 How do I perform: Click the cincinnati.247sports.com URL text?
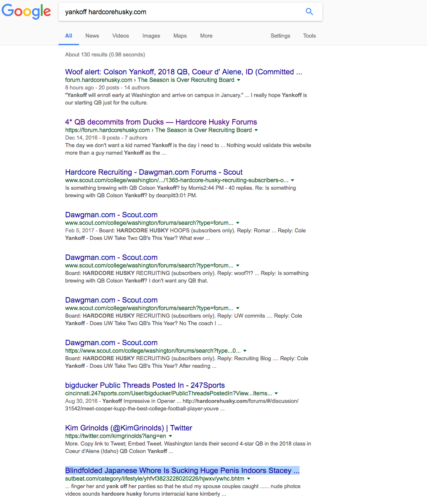[169, 393]
